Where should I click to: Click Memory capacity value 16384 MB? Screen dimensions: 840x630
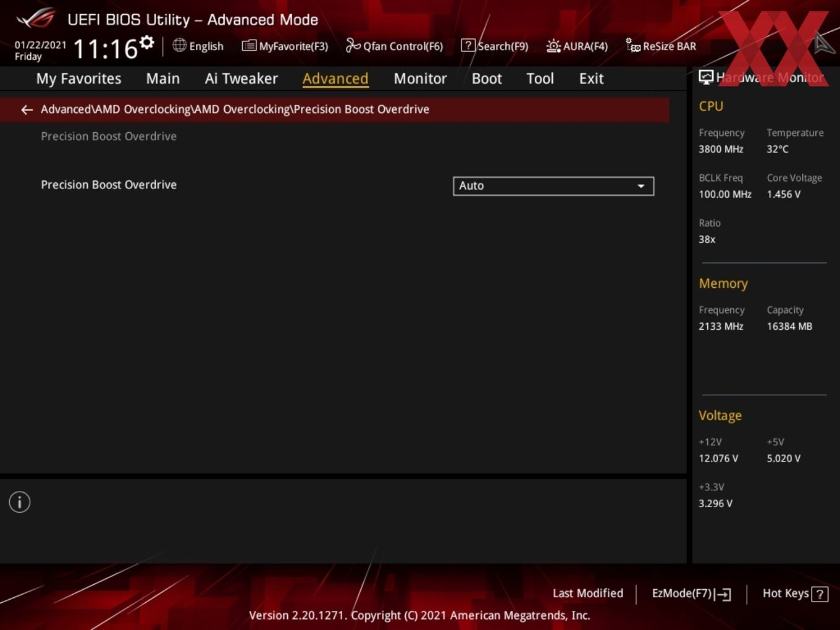[789, 326]
